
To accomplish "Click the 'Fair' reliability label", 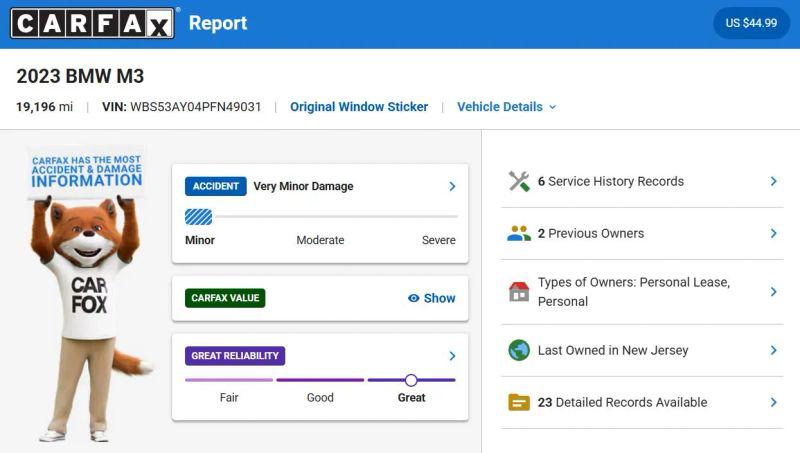I will click(x=229, y=397).
